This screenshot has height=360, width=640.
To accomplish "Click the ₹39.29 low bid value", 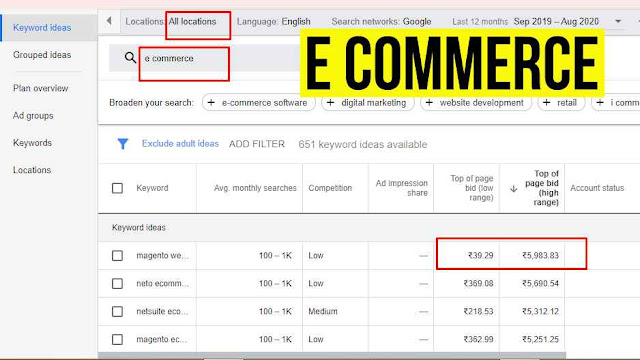I will coord(480,256).
